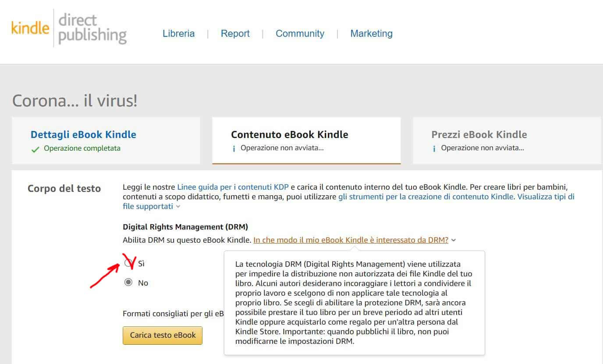Click the Kindle Direct Publishing logo
This screenshot has width=603, height=364.
(69, 28)
